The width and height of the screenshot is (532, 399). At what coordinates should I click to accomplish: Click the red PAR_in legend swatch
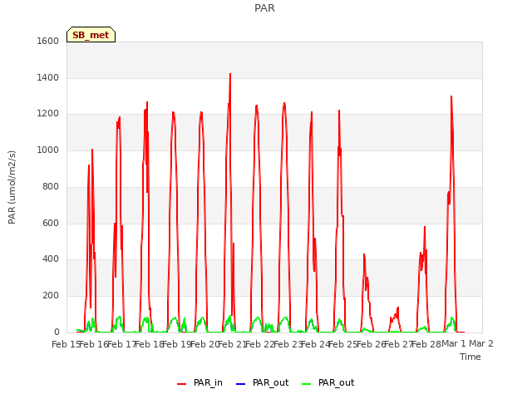point(181,384)
